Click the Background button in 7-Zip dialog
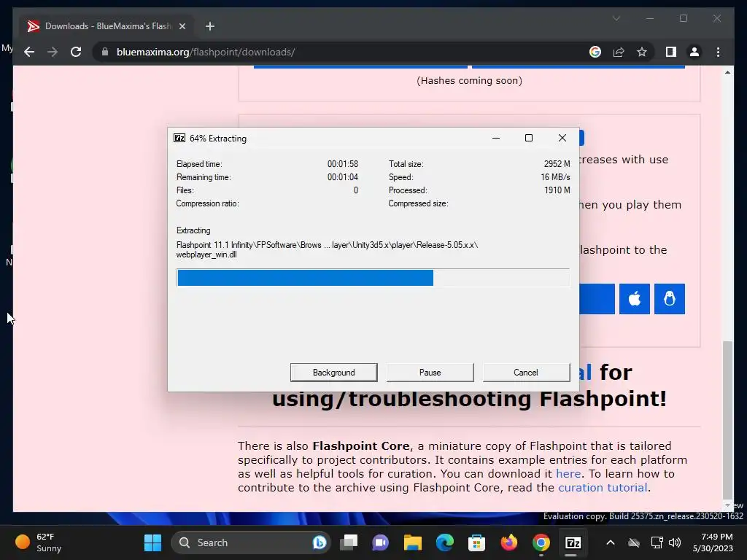Screen dimensions: 747x560 click(x=333, y=373)
